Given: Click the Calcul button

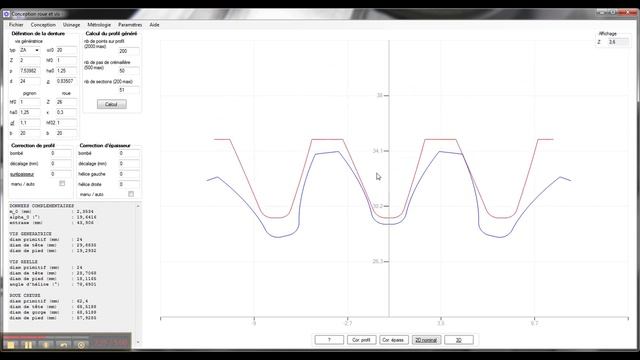Looking at the screenshot, I should 111,104.
